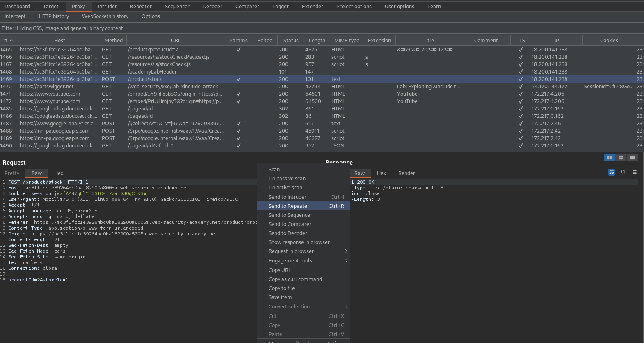The width and height of the screenshot is (644, 343).
Task: Open the Repeater top tab
Action: click(x=141, y=6)
